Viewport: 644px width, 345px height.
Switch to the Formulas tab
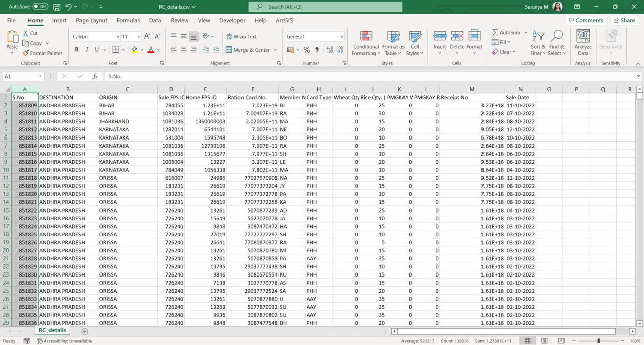pyautogui.click(x=128, y=20)
